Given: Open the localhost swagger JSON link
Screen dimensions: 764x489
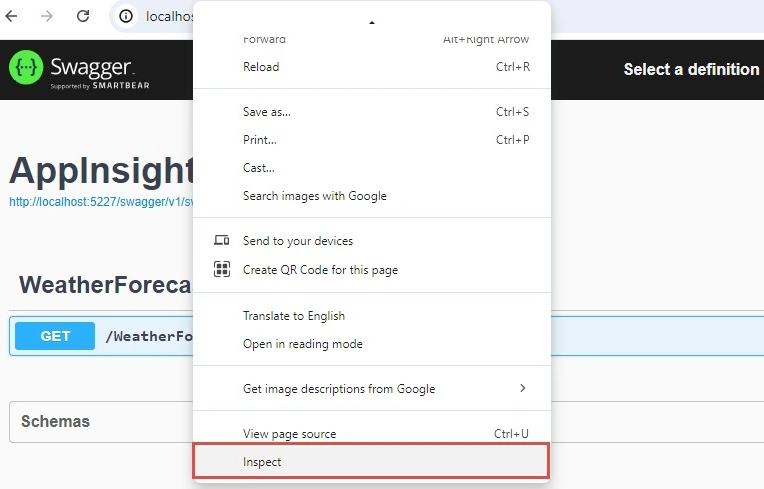Looking at the screenshot, I should click(x=101, y=202).
